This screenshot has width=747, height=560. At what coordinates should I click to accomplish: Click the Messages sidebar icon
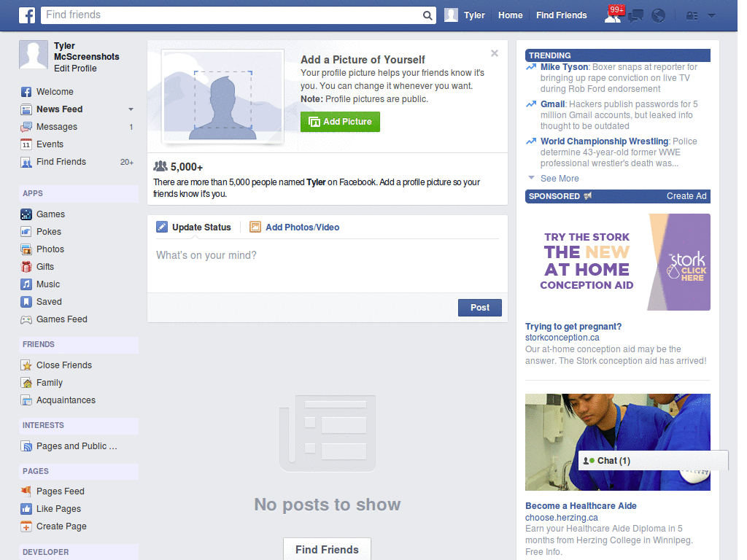click(x=26, y=127)
